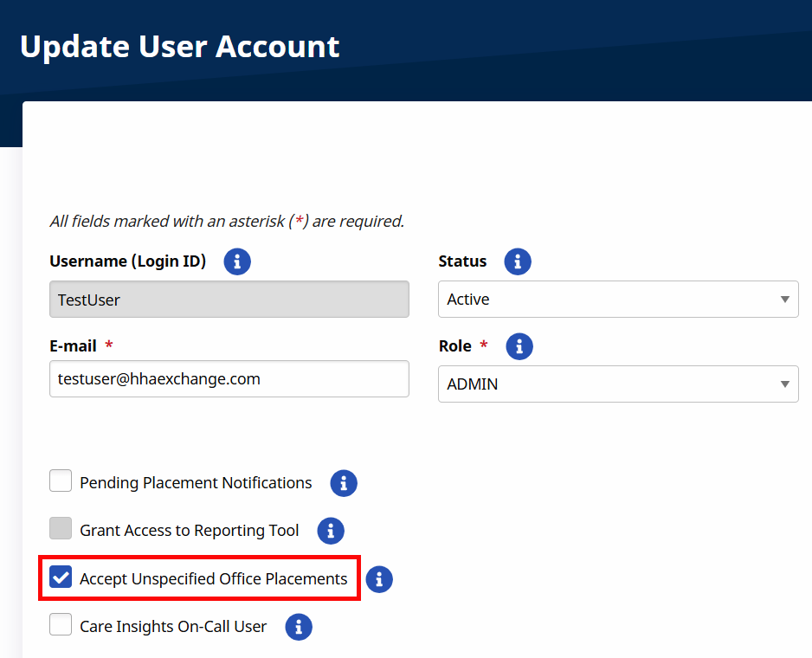Click the 'E-mail' field label text
The height and width of the screenshot is (658, 812).
click(73, 346)
